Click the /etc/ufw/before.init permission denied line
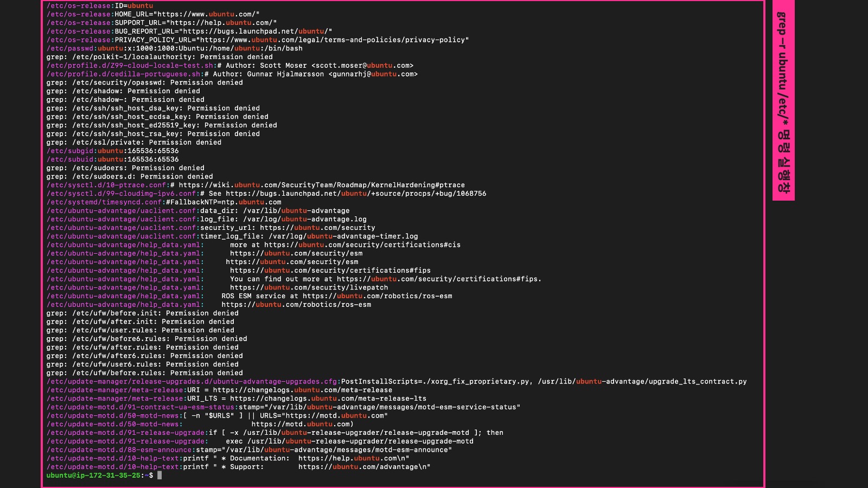 [143, 313]
